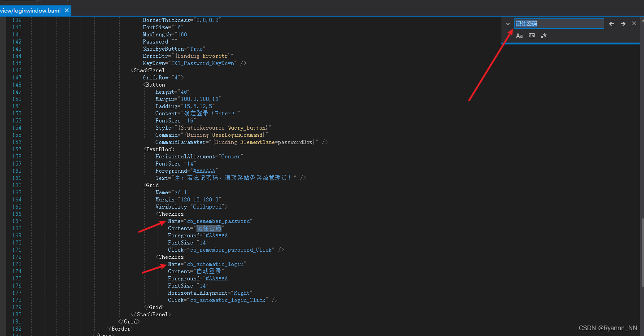
Task: Click Height="46" attribute
Action: (x=173, y=92)
